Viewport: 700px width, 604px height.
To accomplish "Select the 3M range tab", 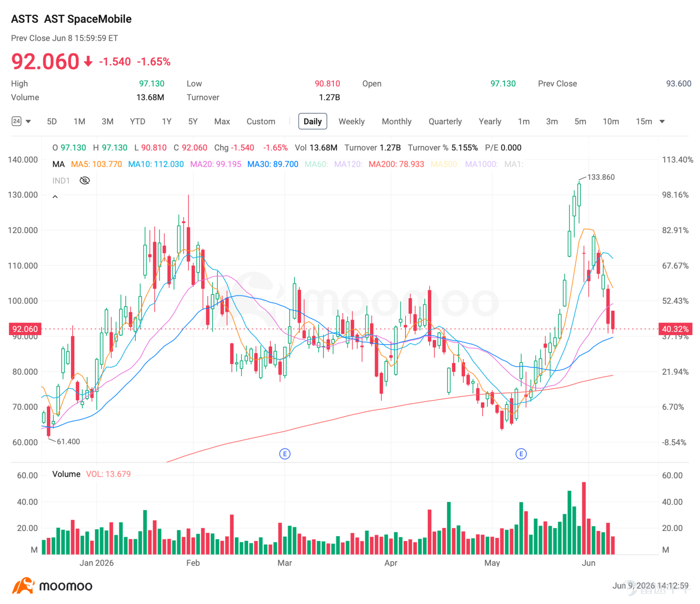I will tap(107, 122).
